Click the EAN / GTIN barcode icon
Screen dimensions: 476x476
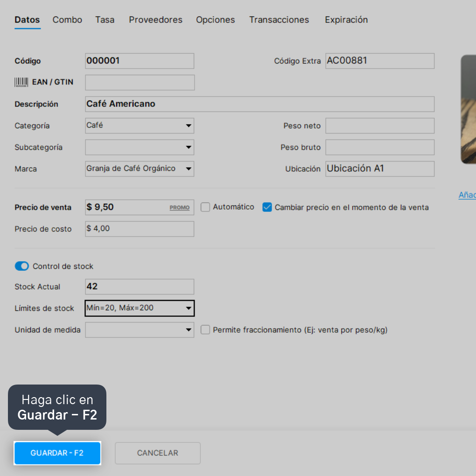21,82
